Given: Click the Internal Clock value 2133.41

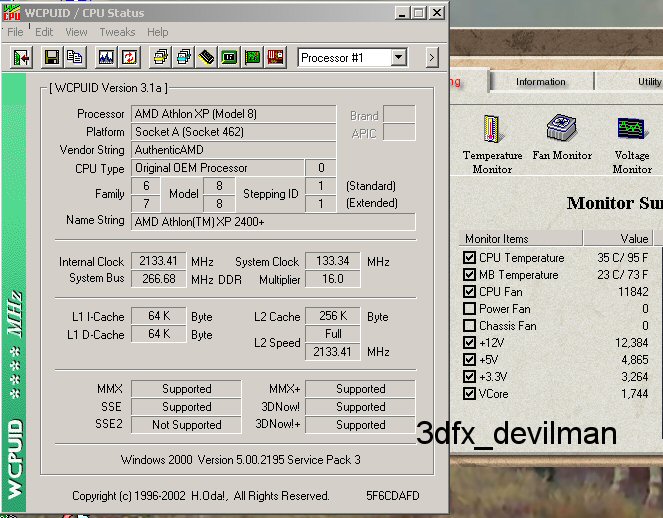Looking at the screenshot, I should coord(159,261).
